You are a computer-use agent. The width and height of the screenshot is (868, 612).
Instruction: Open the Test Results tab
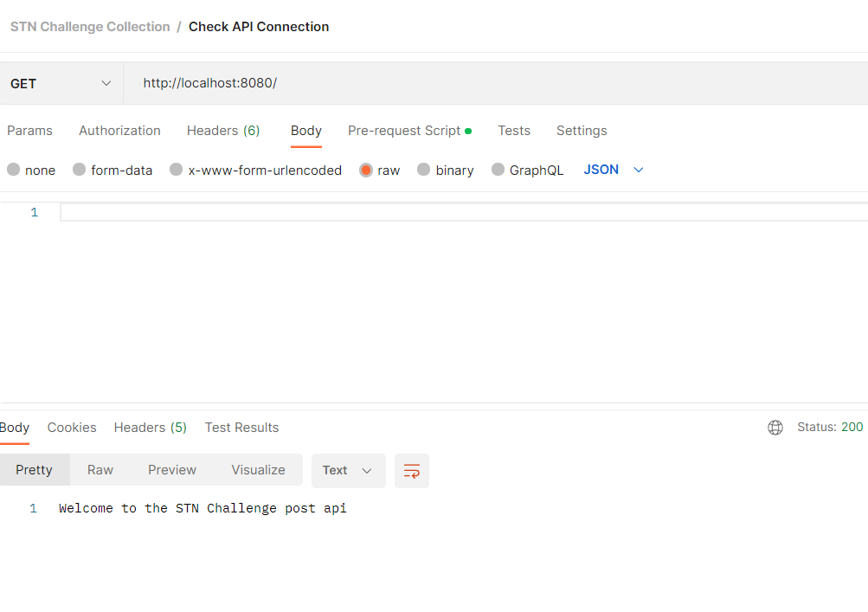click(x=241, y=428)
